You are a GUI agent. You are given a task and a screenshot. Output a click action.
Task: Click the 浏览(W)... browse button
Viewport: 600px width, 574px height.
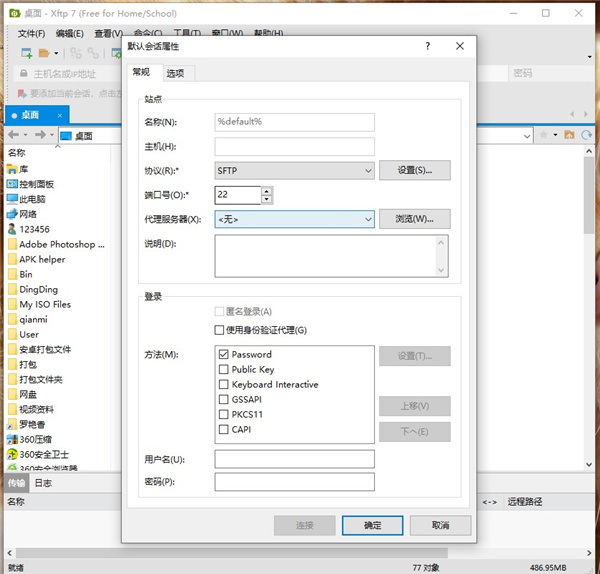pyautogui.click(x=414, y=219)
